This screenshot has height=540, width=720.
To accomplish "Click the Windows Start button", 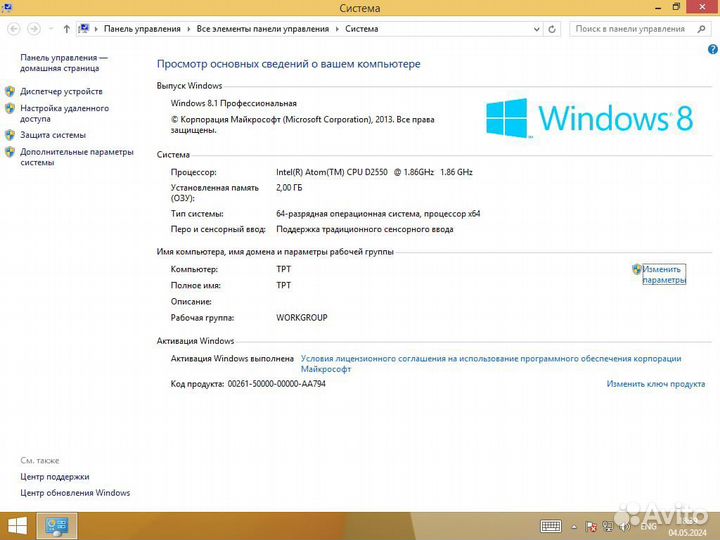I will coord(17,526).
